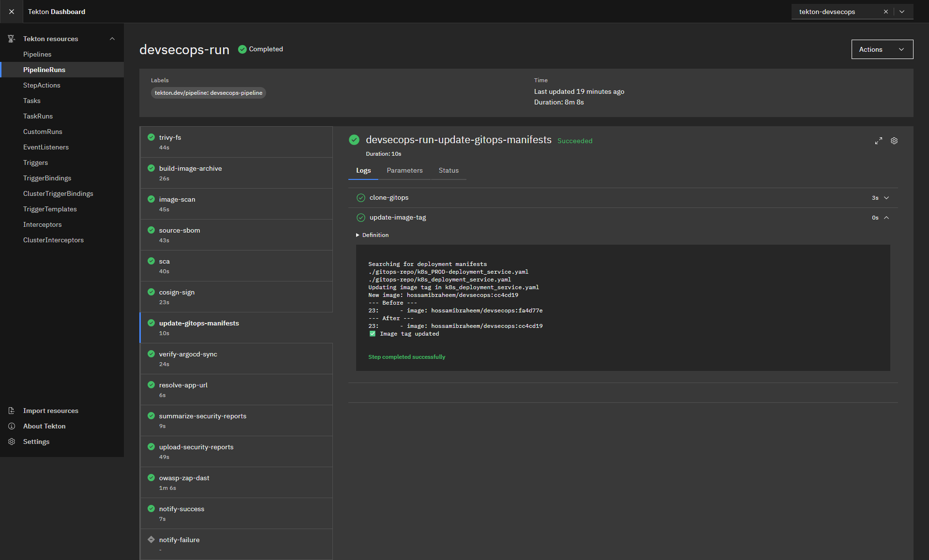Collapse the update-image-tag step
The image size is (929, 560).
click(886, 218)
